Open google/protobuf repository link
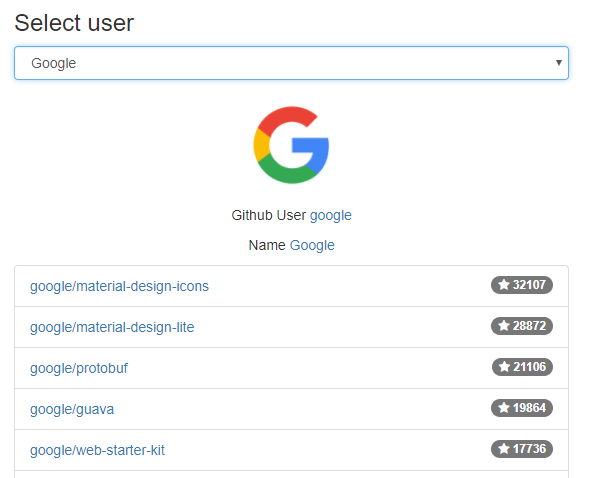The width and height of the screenshot is (591, 478). (x=79, y=368)
